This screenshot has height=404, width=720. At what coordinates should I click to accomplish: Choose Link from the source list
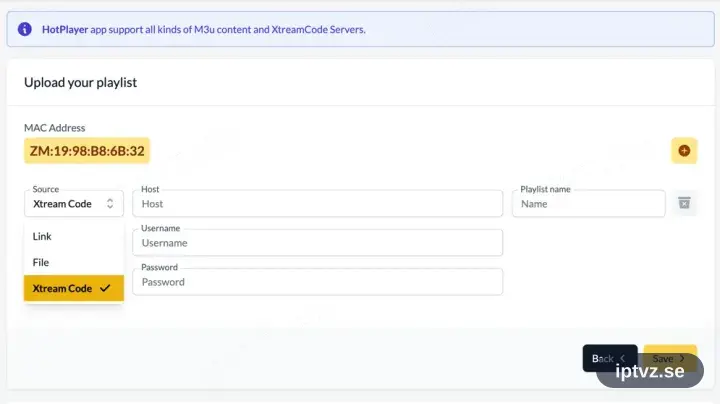click(x=74, y=236)
